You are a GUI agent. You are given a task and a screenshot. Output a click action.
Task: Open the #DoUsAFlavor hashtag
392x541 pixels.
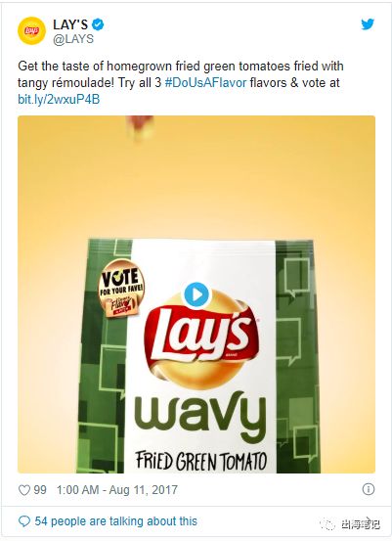206,83
